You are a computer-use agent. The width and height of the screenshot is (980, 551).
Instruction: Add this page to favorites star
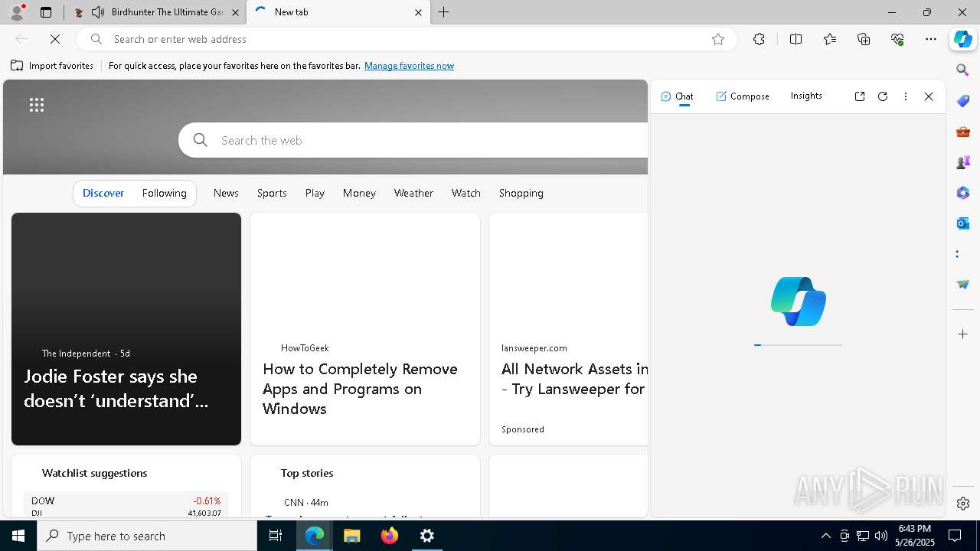[718, 39]
